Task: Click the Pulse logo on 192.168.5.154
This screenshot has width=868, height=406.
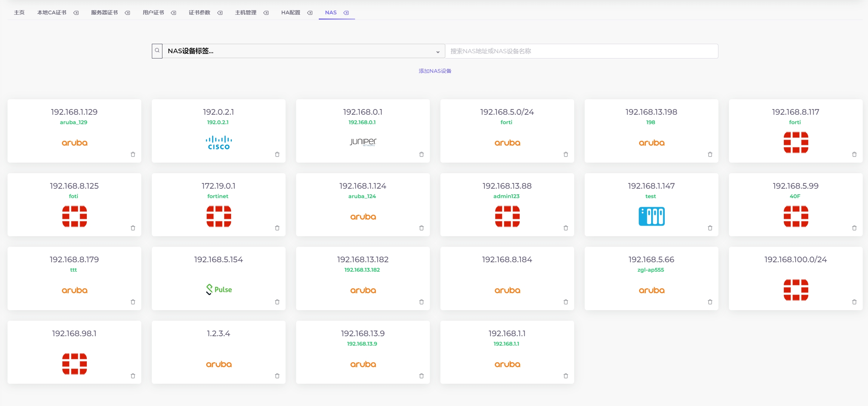Action: coord(219,289)
